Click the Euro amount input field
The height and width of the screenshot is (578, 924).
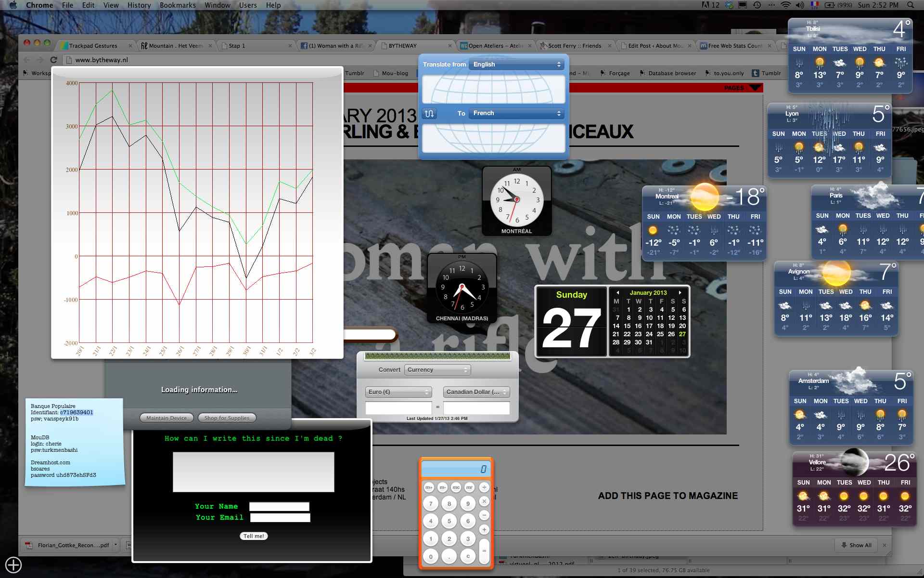pos(398,408)
